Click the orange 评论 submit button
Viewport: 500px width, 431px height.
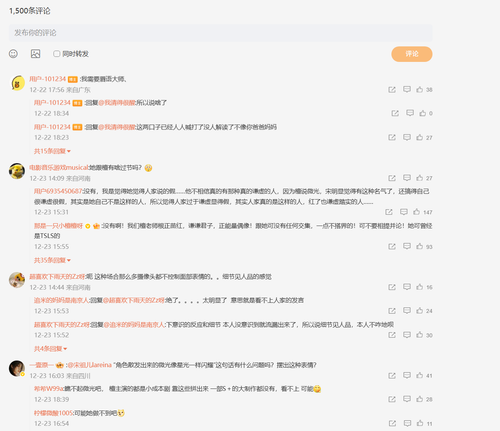point(412,54)
